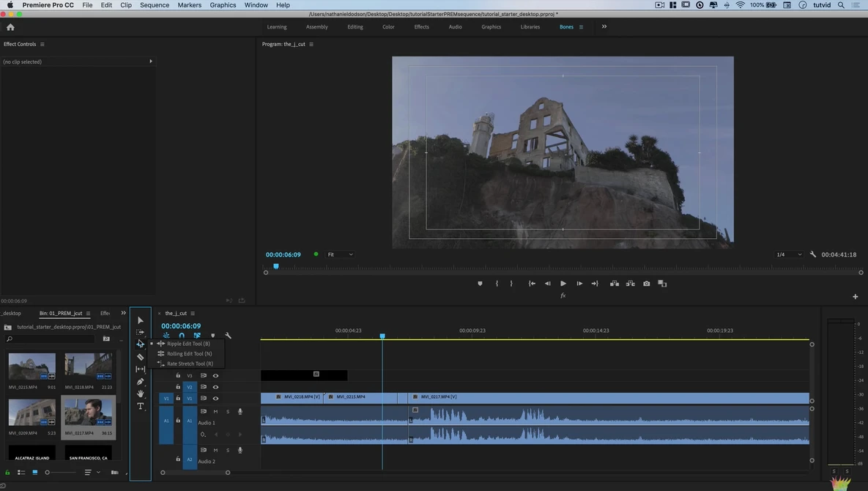Click the new bin from search icon
This screenshot has width=868, height=491.
tap(106, 339)
